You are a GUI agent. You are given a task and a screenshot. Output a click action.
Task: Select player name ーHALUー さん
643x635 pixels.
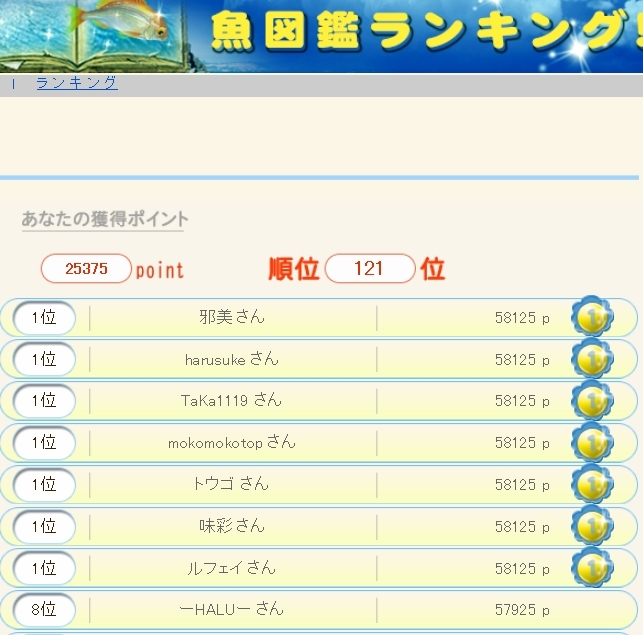(232, 609)
